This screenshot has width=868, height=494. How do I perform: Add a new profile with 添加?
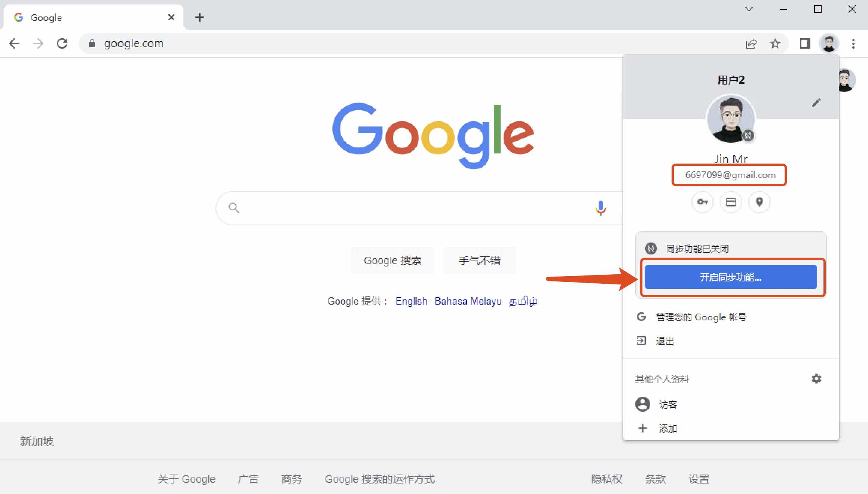pyautogui.click(x=731, y=428)
